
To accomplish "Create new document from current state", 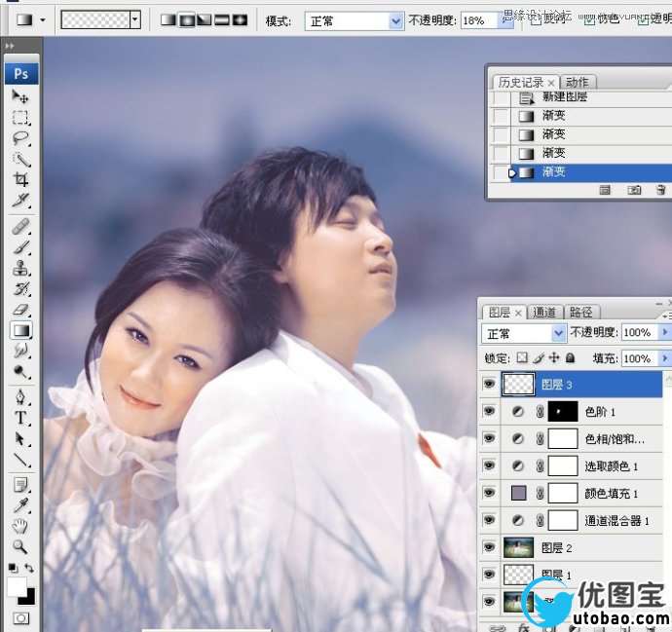I will pos(605,189).
